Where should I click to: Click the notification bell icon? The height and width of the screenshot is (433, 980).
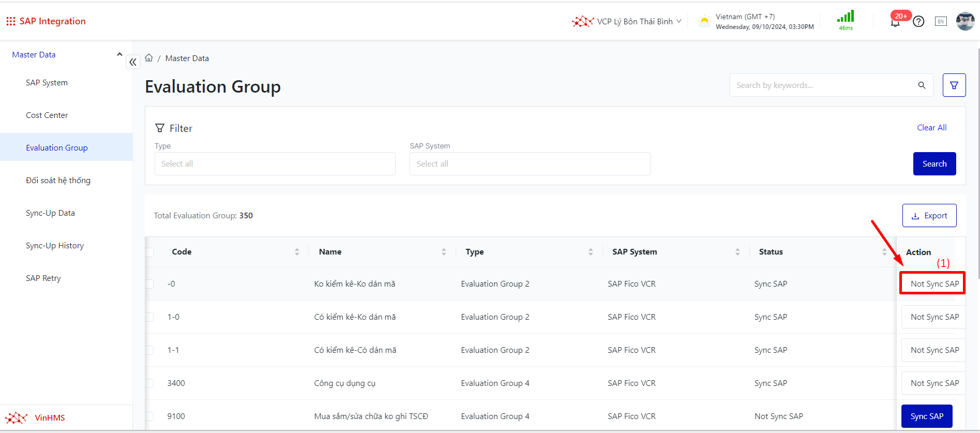(895, 22)
